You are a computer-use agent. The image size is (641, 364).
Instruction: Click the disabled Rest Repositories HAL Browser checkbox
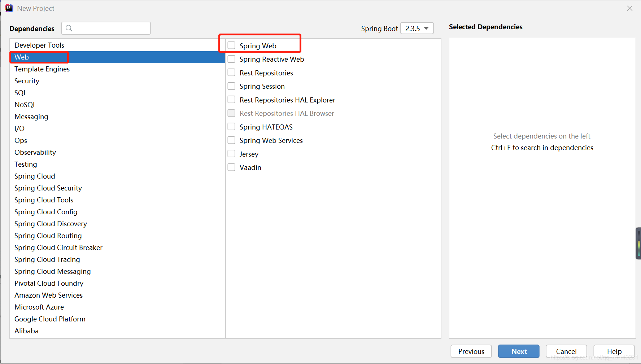click(x=231, y=113)
